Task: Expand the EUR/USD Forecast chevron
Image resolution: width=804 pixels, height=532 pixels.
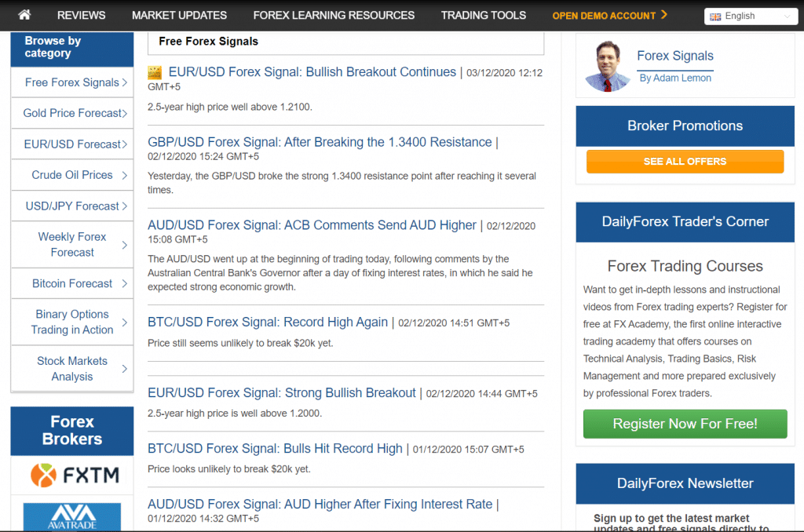Action: coord(125,144)
